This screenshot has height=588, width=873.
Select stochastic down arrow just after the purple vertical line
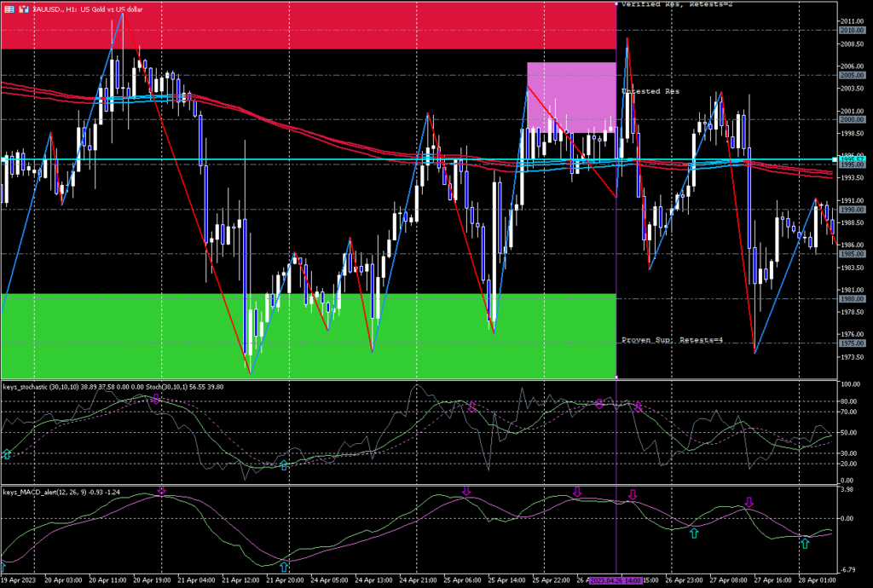tap(638, 406)
